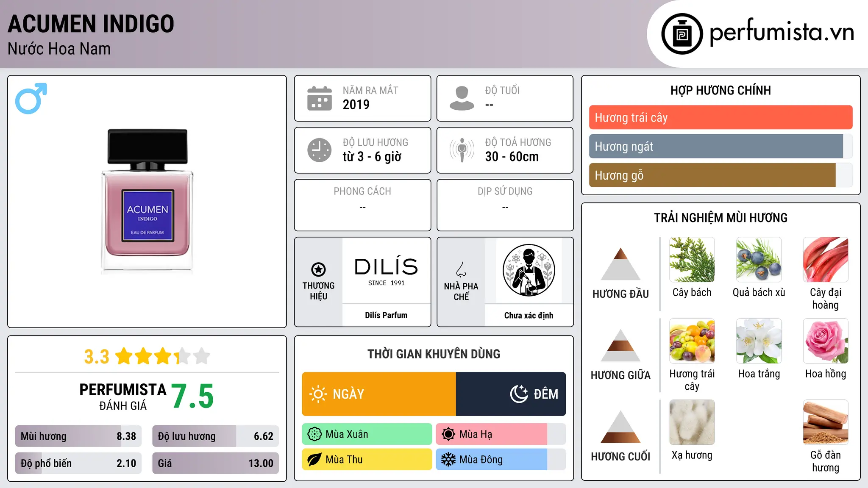
Task: Open the Cây bách note image
Action: tap(692, 260)
